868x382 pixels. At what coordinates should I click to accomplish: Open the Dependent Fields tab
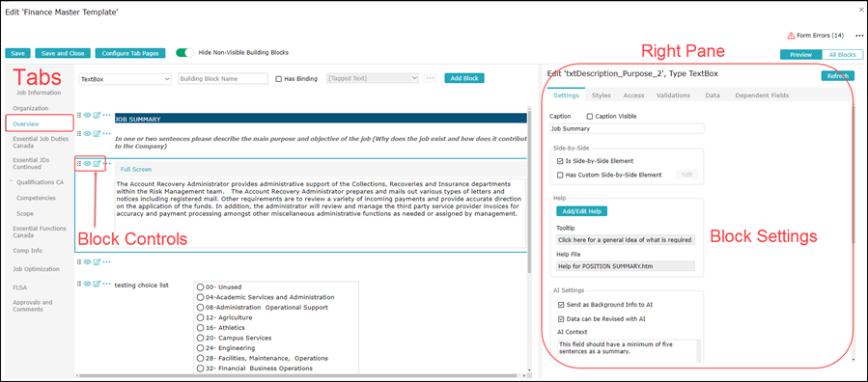pos(762,95)
